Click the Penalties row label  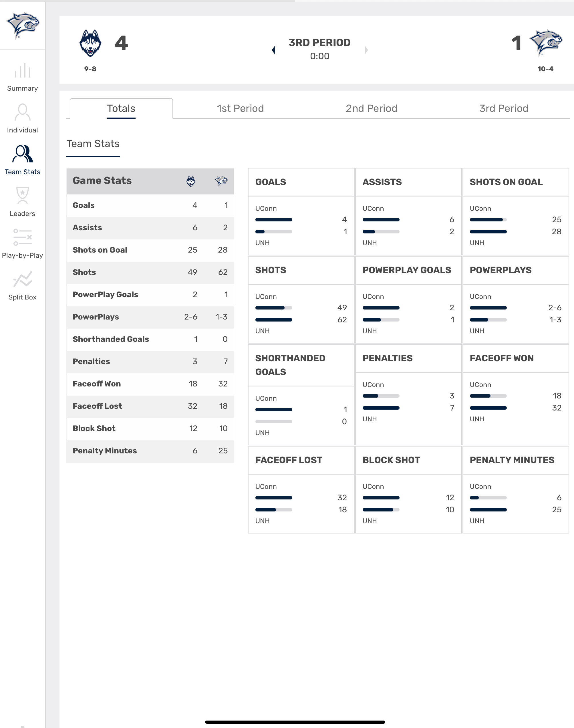point(92,362)
